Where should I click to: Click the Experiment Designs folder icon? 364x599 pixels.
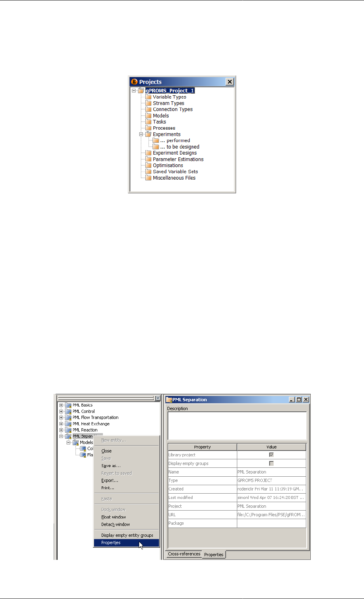click(x=149, y=153)
